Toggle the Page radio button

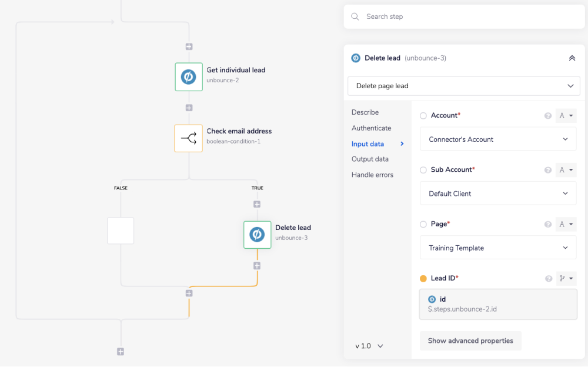[423, 224]
